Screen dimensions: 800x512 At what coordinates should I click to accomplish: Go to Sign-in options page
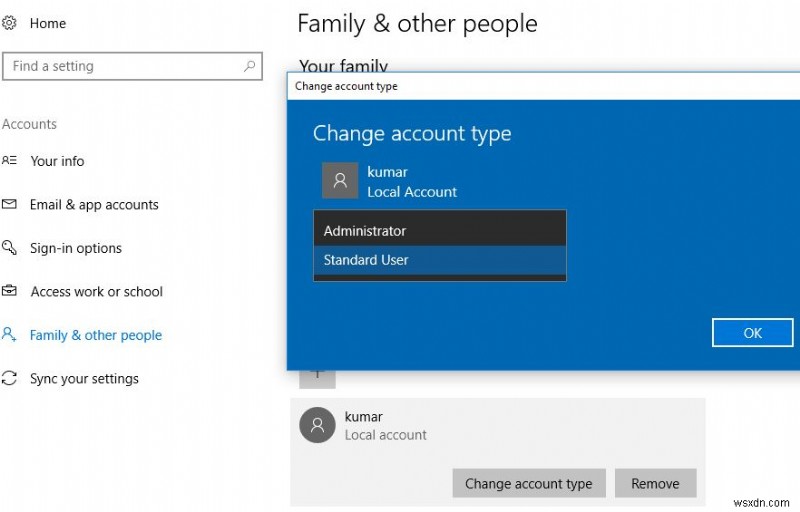coord(76,248)
